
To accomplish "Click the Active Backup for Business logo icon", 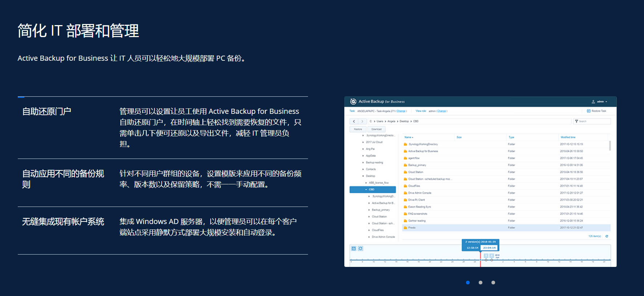I will click(353, 101).
